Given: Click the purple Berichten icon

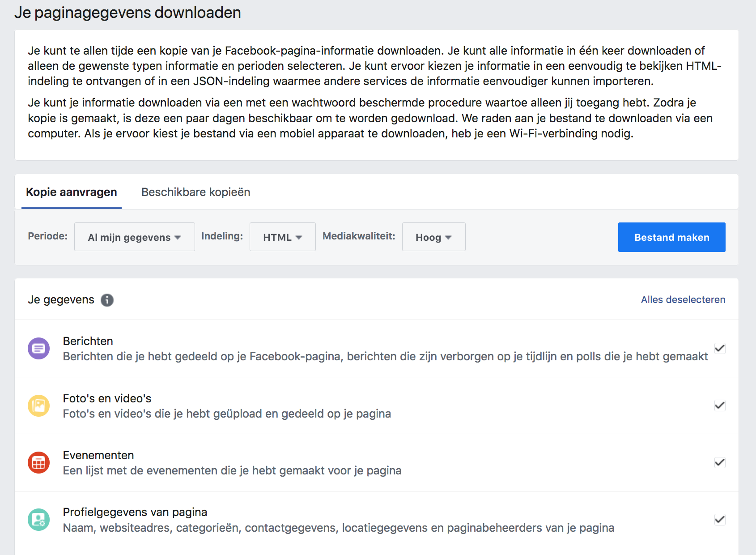Looking at the screenshot, I should point(39,348).
